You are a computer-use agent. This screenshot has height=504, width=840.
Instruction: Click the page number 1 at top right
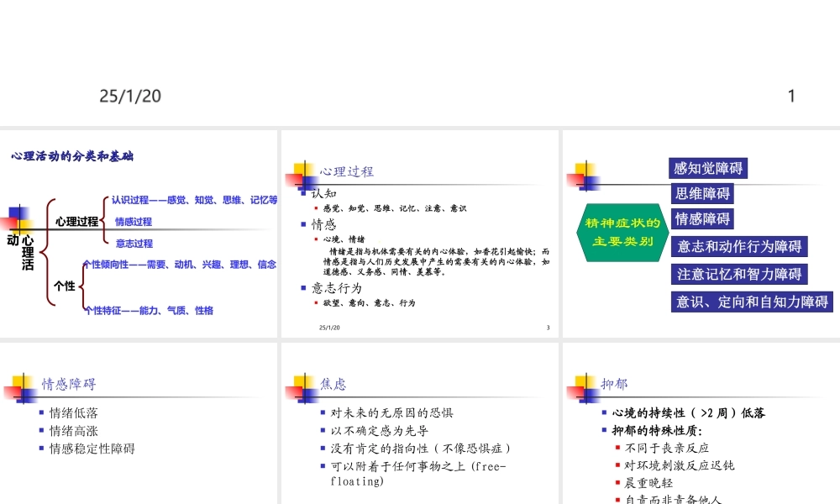click(791, 96)
